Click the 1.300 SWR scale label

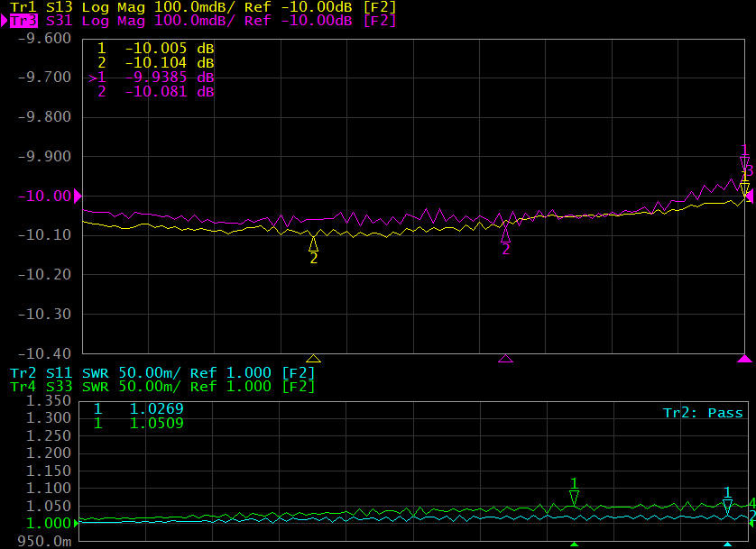tap(48, 417)
